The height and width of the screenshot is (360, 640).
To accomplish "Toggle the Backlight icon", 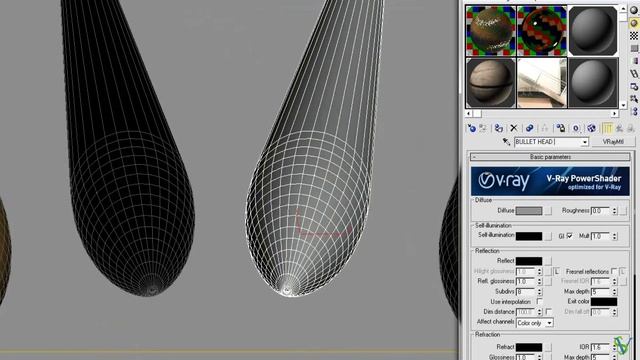I will (x=634, y=23).
